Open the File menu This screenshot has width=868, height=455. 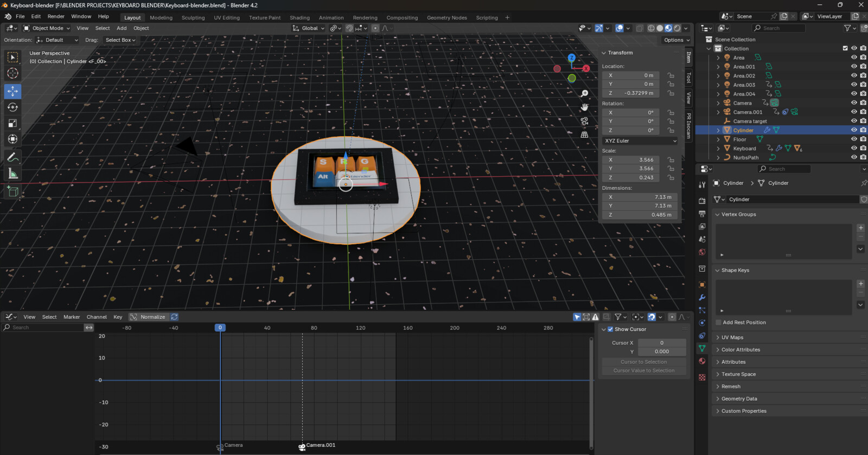pyautogui.click(x=20, y=16)
